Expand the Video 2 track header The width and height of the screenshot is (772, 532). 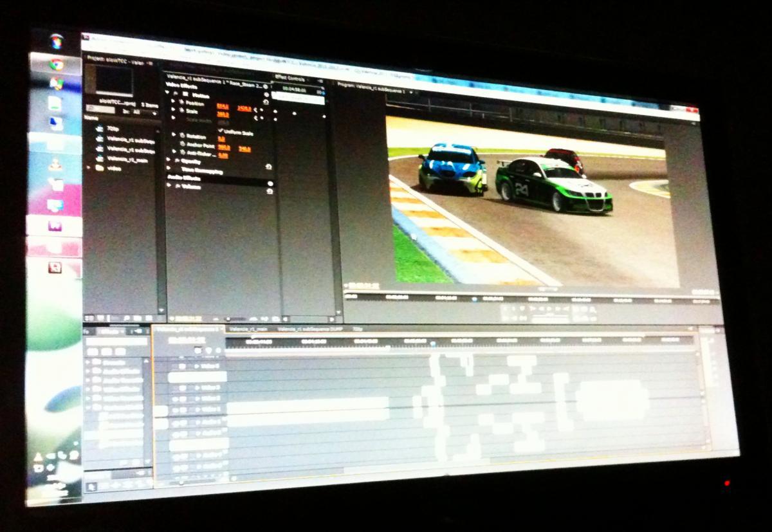[198, 399]
